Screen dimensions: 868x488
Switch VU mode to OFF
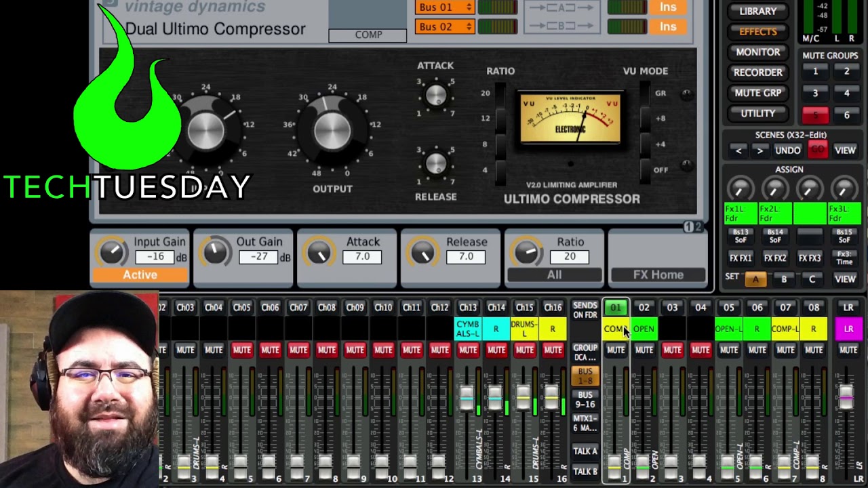[644, 169]
